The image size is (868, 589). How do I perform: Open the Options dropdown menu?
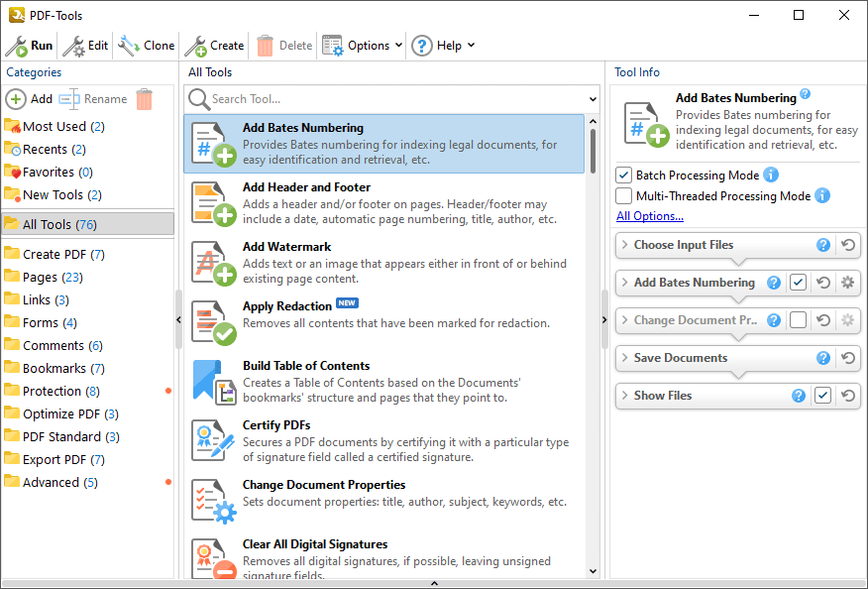pos(363,46)
